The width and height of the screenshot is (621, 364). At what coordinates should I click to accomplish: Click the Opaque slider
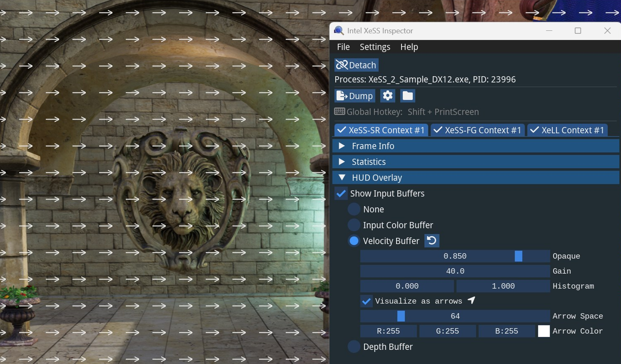tap(455, 256)
